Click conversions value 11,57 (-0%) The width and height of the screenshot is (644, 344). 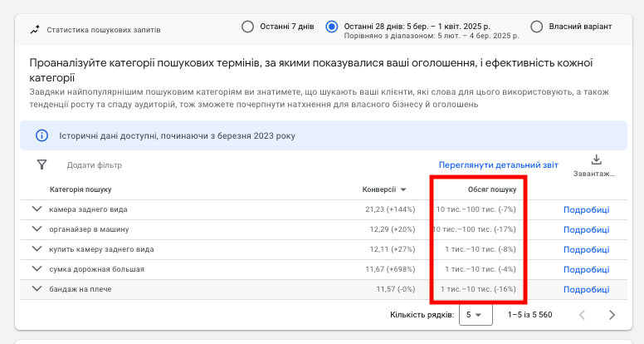[396, 289]
